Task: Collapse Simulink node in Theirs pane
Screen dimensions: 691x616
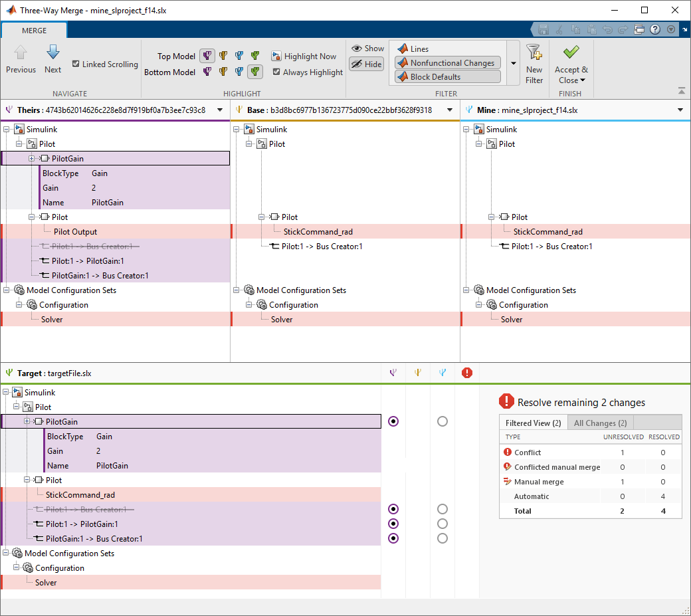Action: [x=6, y=129]
